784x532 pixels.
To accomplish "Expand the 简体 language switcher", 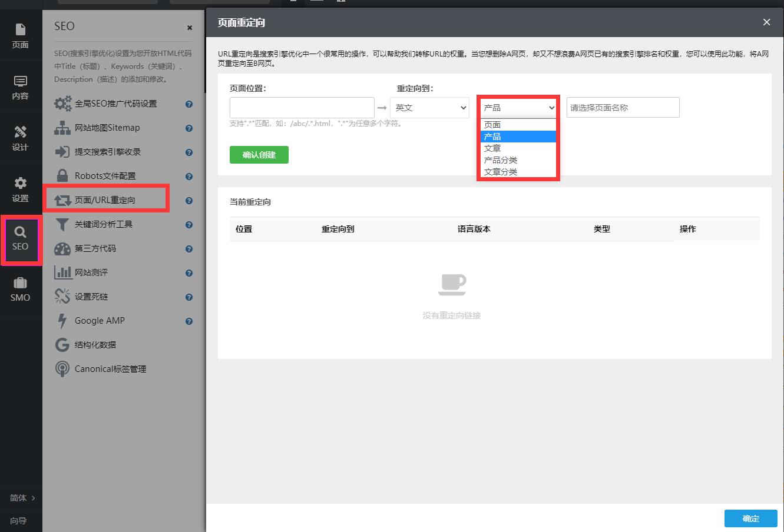I will (x=22, y=498).
